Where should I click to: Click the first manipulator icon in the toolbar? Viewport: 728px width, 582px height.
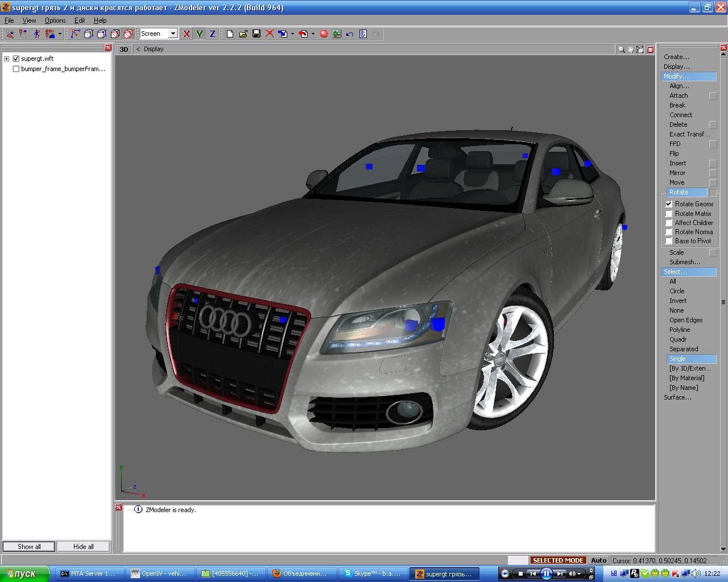point(10,34)
